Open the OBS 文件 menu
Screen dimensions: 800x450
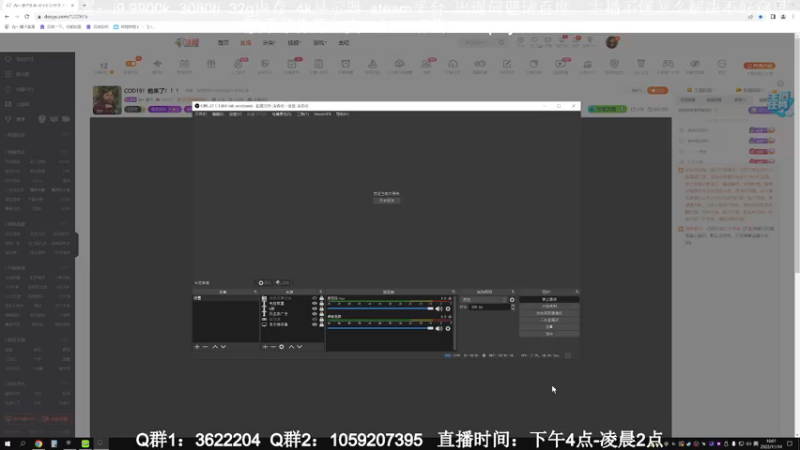[201, 114]
